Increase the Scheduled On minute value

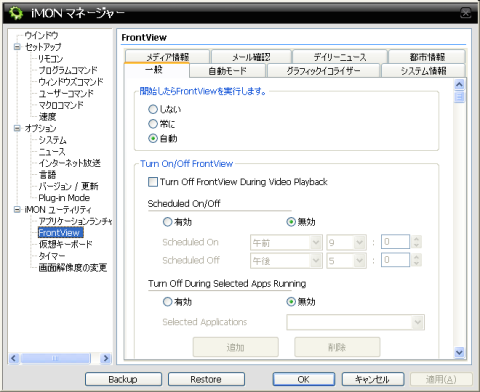point(416,238)
